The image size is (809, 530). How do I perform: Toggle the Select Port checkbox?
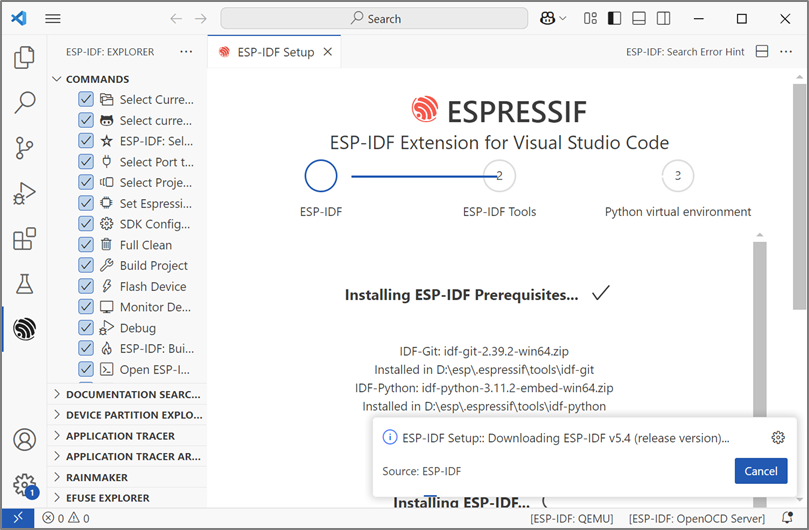point(86,162)
